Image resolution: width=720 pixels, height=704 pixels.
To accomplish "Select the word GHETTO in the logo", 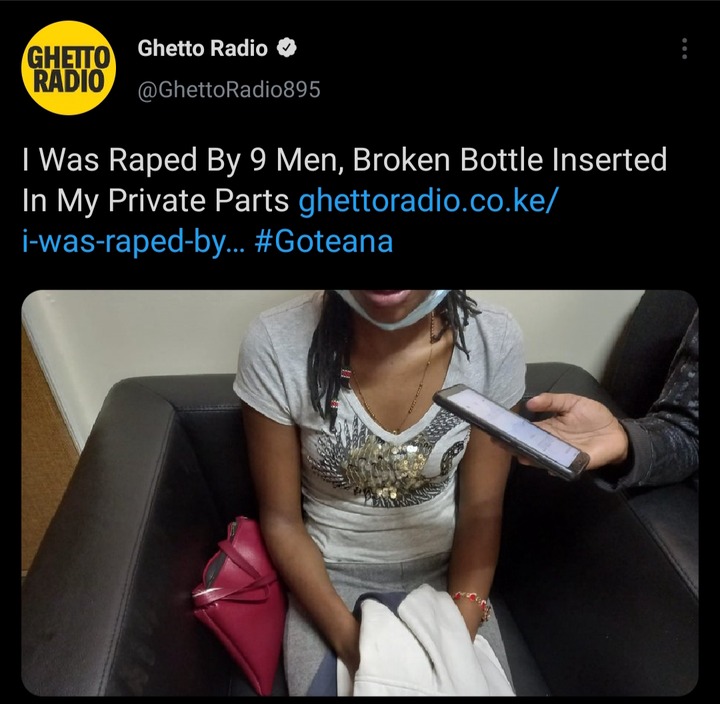I will pos(68,58).
